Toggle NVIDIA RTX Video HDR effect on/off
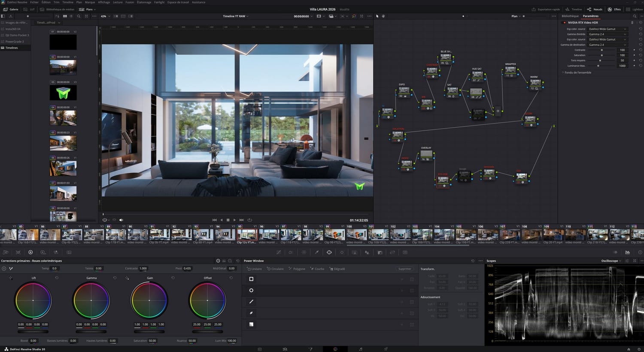 pyautogui.click(x=565, y=23)
